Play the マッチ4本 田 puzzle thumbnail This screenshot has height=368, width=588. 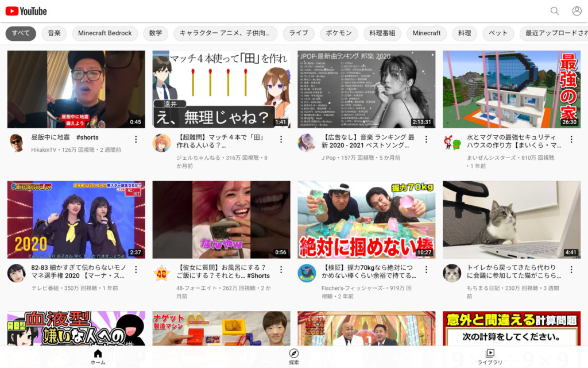(x=221, y=89)
